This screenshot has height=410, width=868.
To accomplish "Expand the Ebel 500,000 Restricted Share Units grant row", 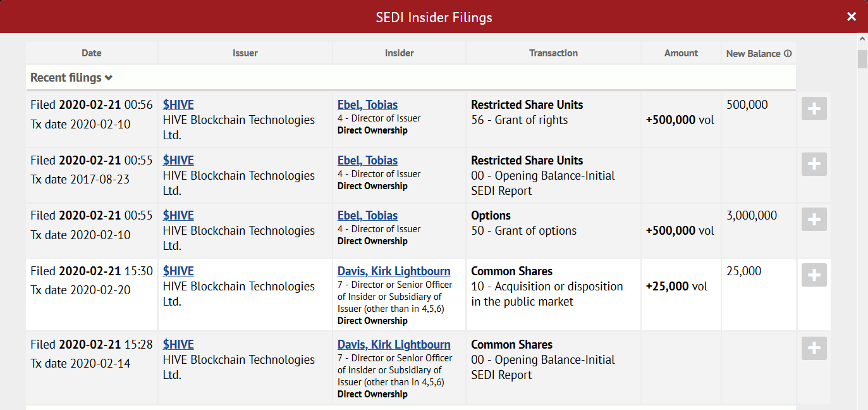I will coord(814,109).
